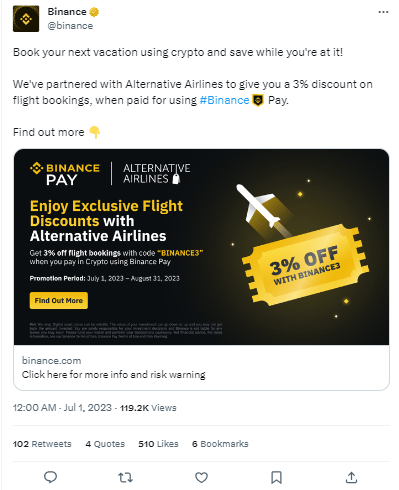Toggle the bookmark icon
Screen dimensions: 399x490
[276, 478]
